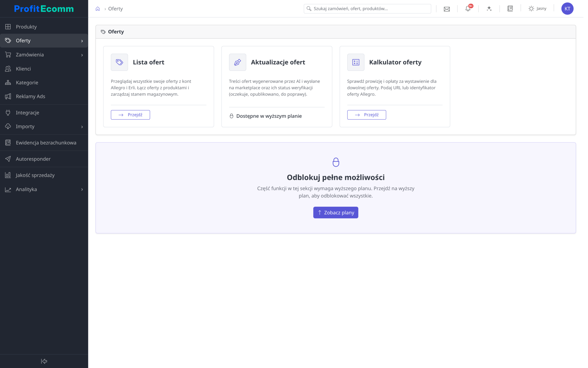Click the home breadcrumb icon
Image resolution: width=588 pixels, height=368 pixels.
click(x=98, y=9)
